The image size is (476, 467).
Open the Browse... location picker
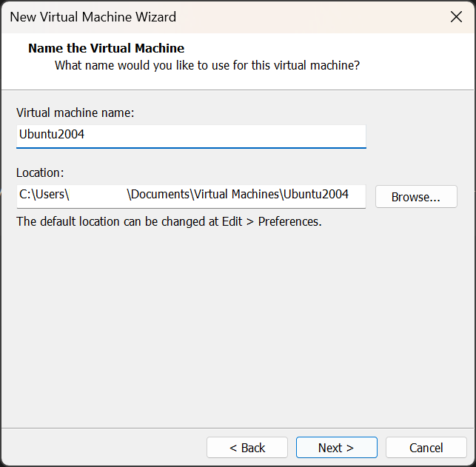(415, 197)
